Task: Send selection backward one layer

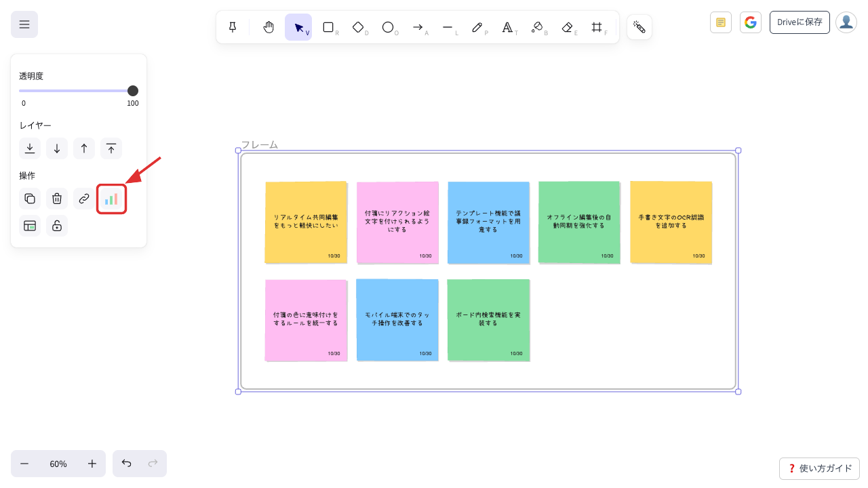Action: click(57, 148)
